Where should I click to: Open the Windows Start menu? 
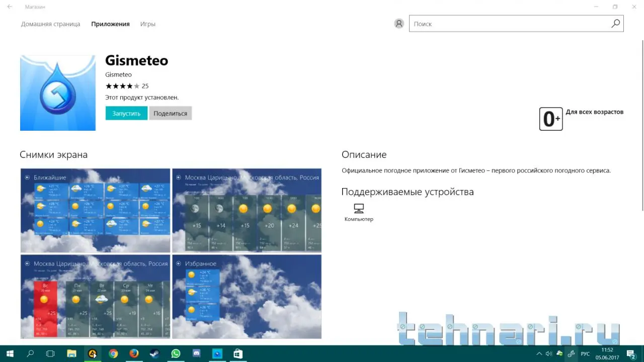pyautogui.click(x=10, y=353)
